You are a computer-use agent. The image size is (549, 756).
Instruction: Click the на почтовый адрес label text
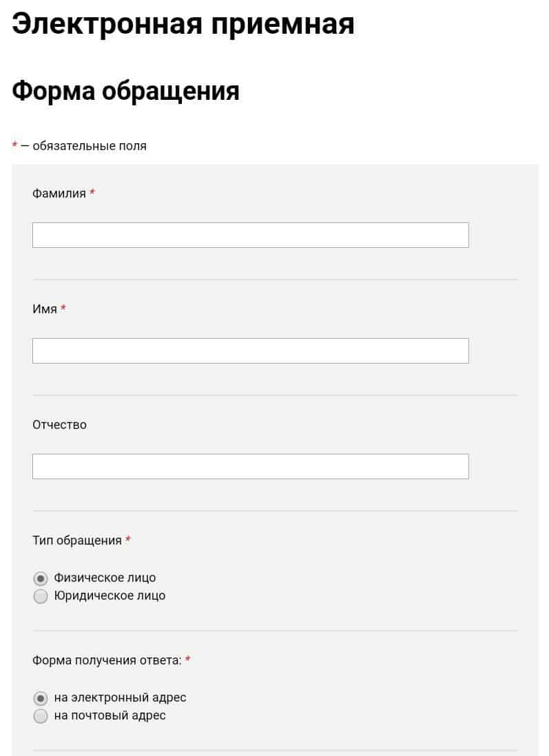point(110,715)
